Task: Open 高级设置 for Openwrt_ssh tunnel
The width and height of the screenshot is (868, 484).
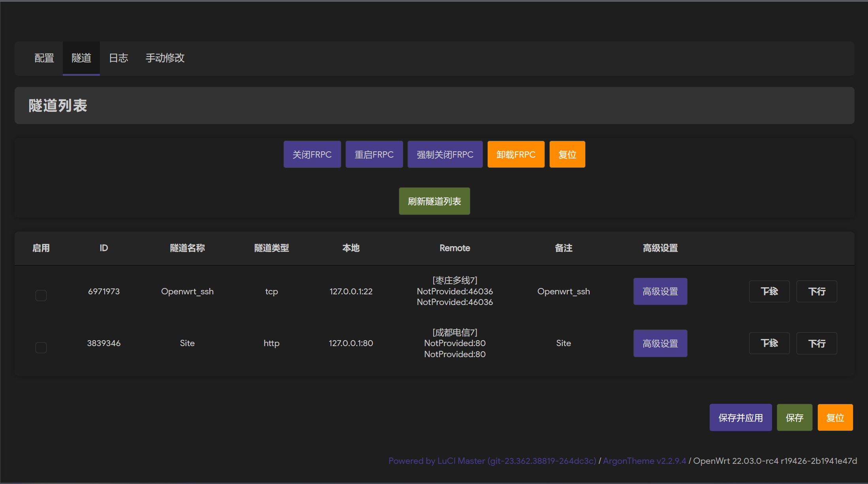Action: click(x=660, y=292)
